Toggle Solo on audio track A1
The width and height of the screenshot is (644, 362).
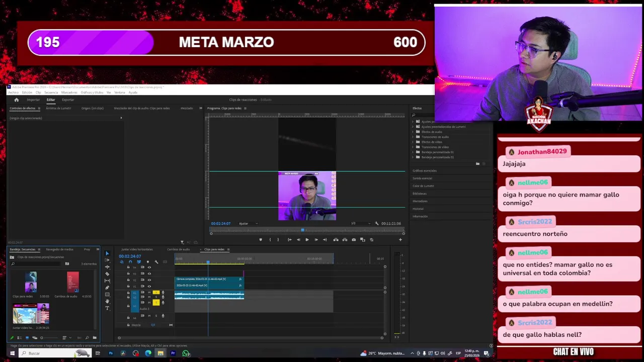click(156, 293)
